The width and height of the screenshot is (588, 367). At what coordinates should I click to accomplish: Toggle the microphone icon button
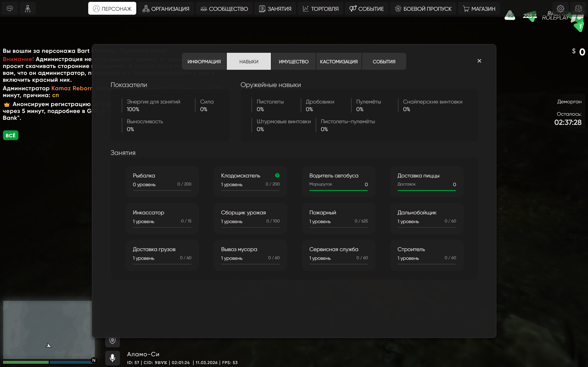(x=113, y=358)
